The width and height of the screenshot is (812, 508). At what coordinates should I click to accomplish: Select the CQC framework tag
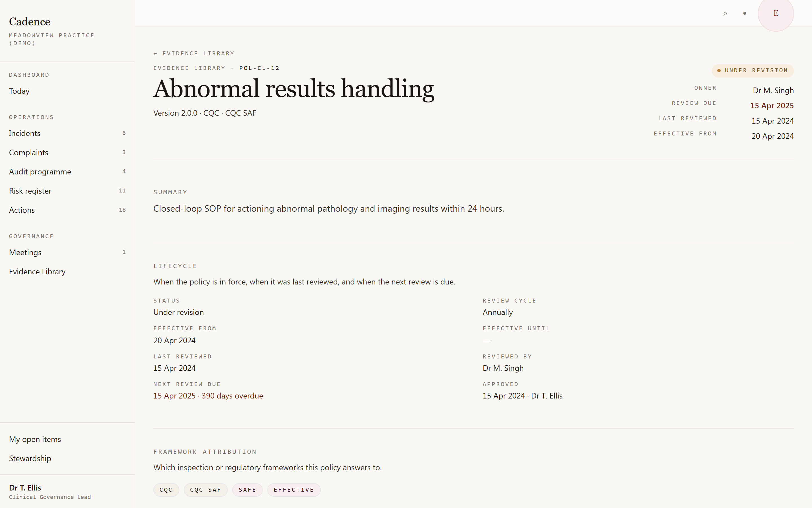click(166, 490)
